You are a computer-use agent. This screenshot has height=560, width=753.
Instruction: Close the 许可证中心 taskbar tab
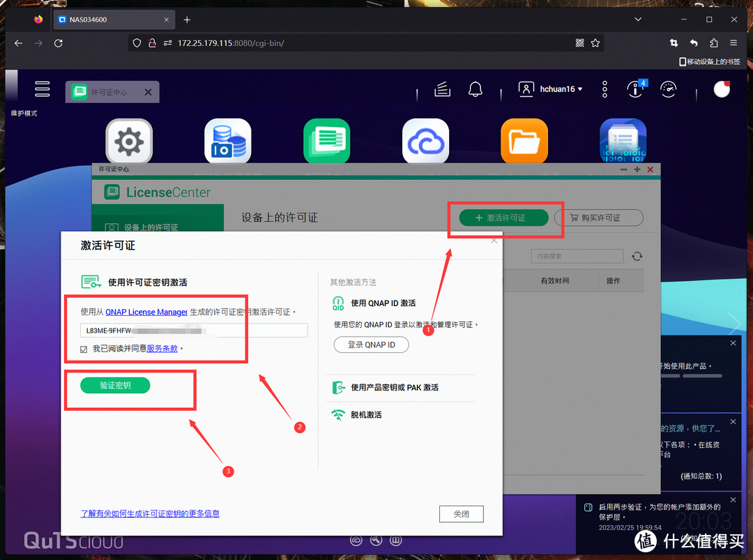point(149,92)
